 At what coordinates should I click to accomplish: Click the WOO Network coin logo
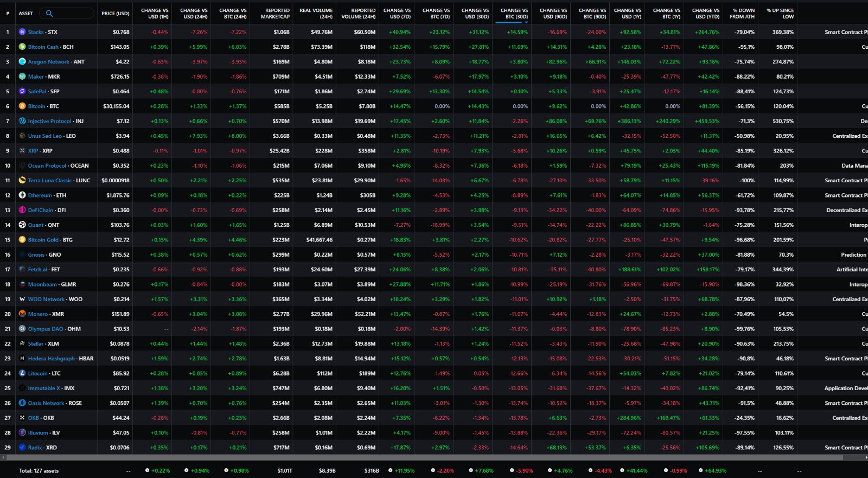point(22,299)
